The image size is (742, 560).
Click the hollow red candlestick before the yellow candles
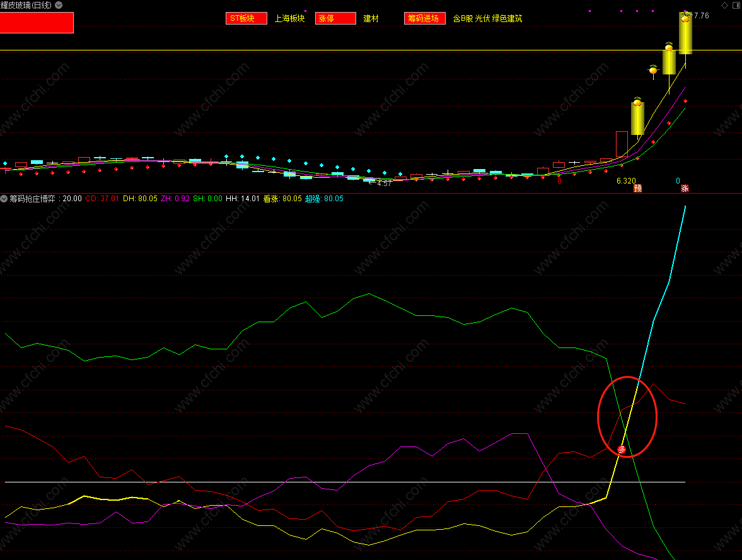click(622, 144)
